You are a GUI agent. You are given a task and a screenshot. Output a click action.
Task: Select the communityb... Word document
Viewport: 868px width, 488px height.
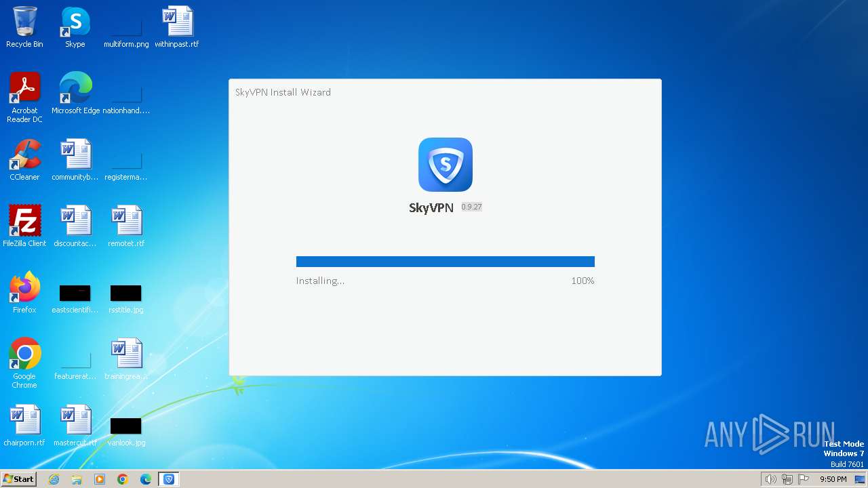[x=75, y=160]
